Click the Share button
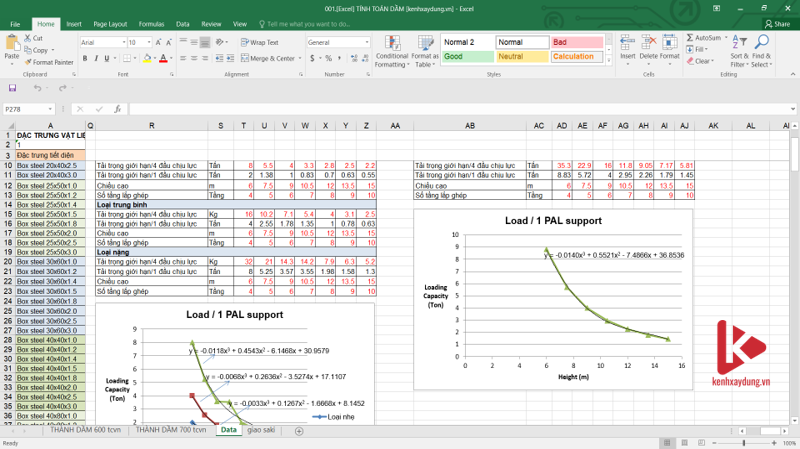 (x=776, y=23)
